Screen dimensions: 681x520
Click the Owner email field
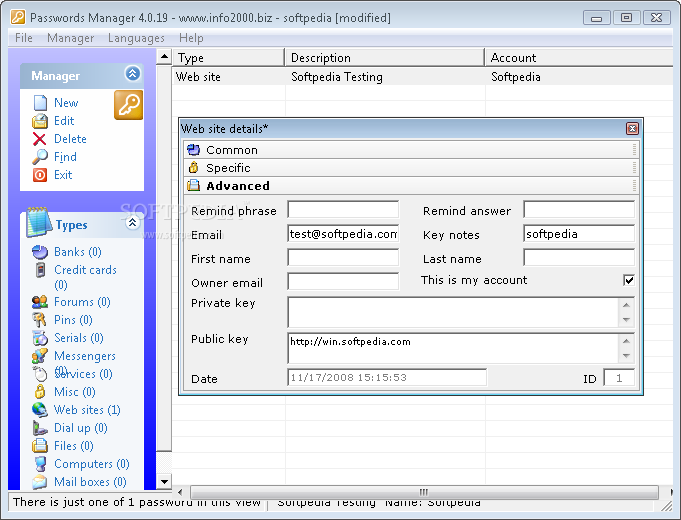[343, 281]
